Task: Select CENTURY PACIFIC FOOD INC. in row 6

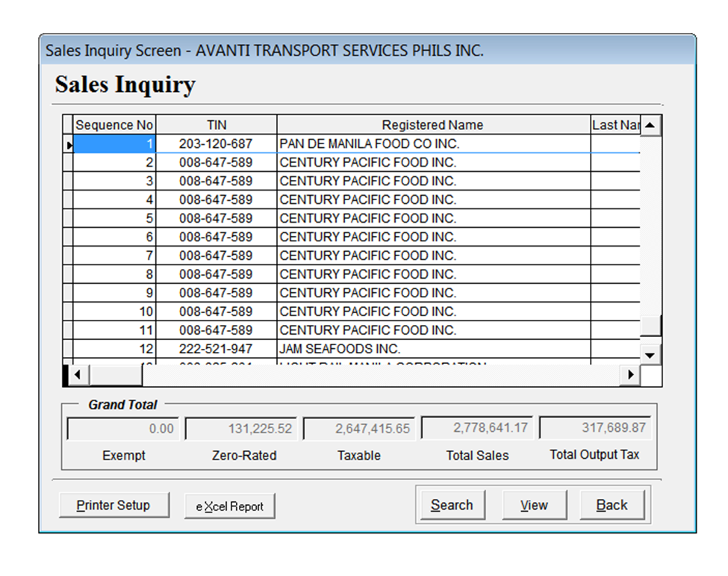Action: (434, 237)
